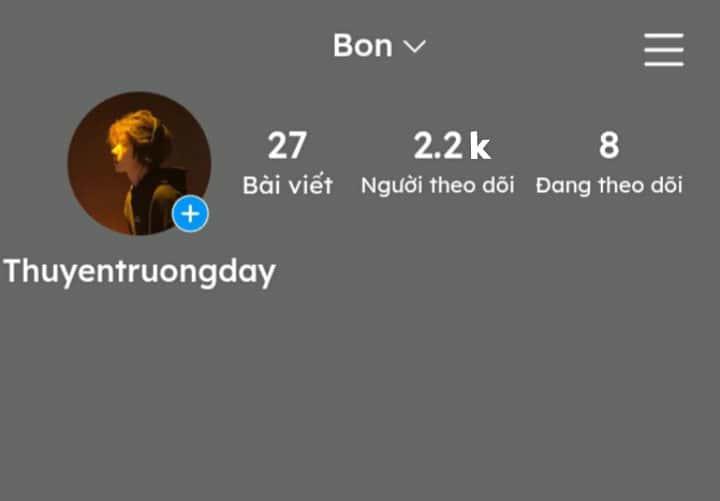Select the Bài viết label

287,185
